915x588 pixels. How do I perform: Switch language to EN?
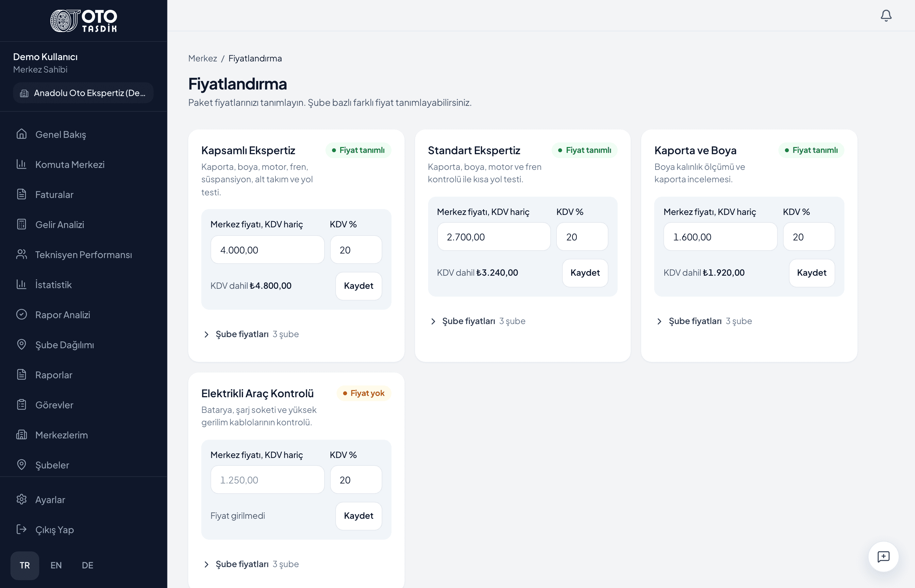56,565
